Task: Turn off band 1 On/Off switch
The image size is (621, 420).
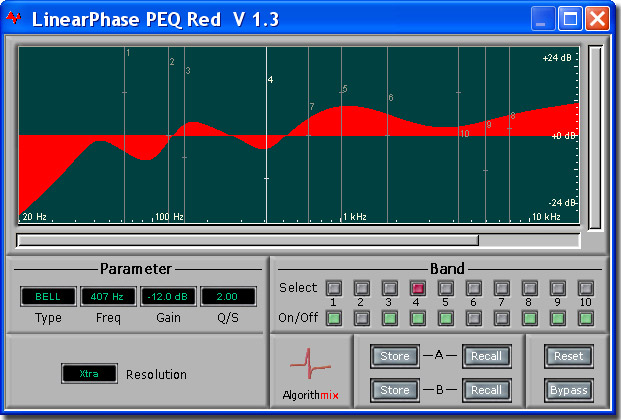Action: pyautogui.click(x=334, y=318)
